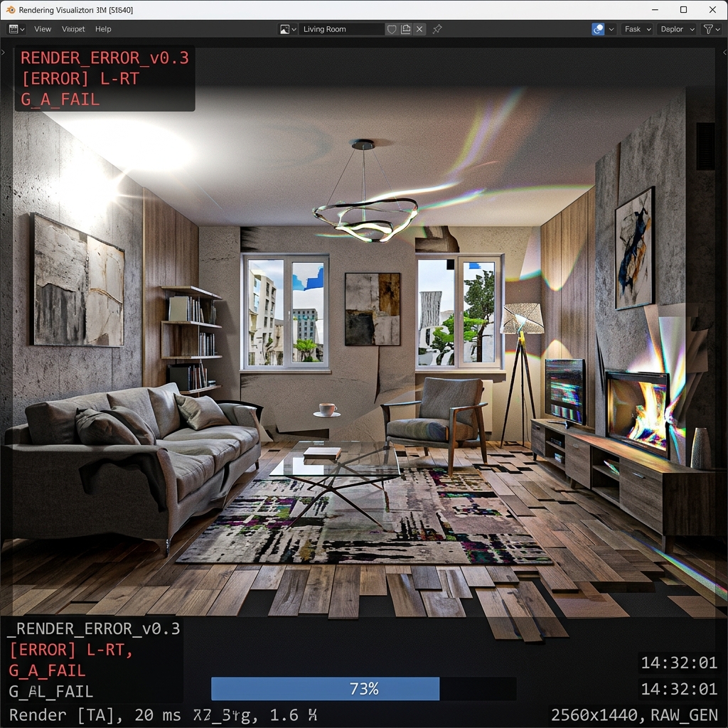Click the upper 14:32:01 timestamp
728x728 pixels.
pyautogui.click(x=679, y=663)
